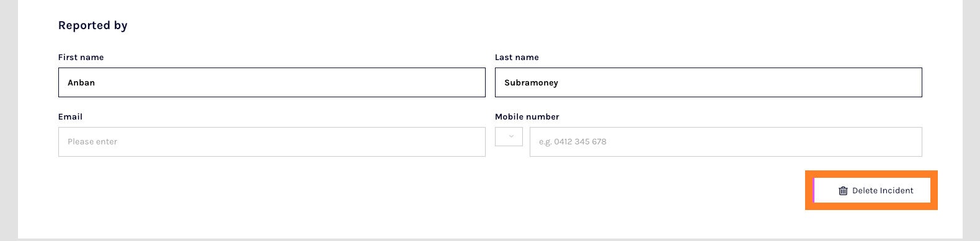The width and height of the screenshot is (980, 241).
Task: Click into the Email input field
Action: click(272, 142)
